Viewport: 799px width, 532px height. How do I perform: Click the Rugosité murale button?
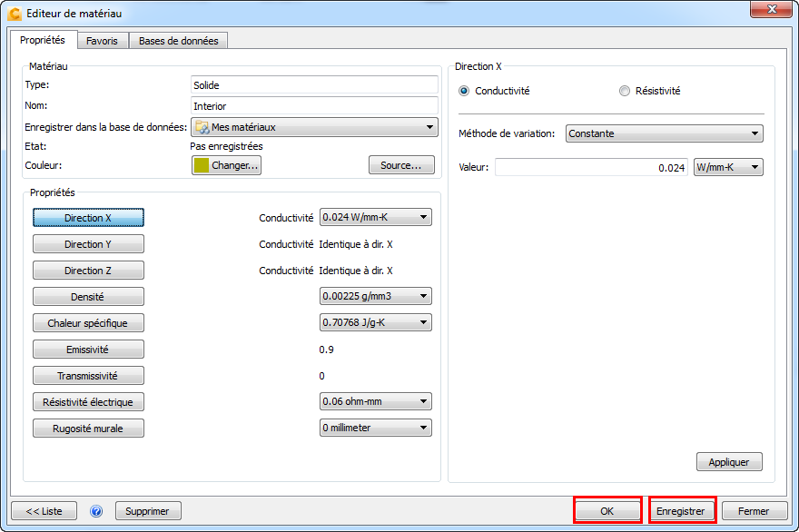(88, 429)
